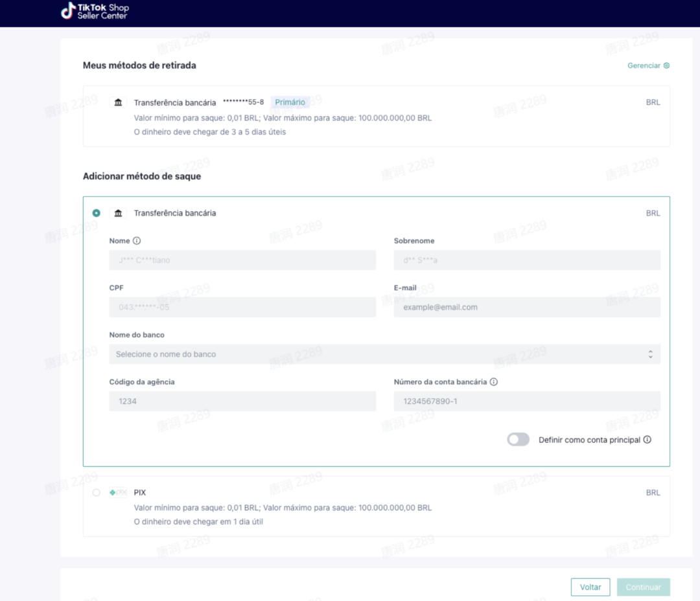
Task: Click the Primário badge on saved account
Action: pos(290,102)
